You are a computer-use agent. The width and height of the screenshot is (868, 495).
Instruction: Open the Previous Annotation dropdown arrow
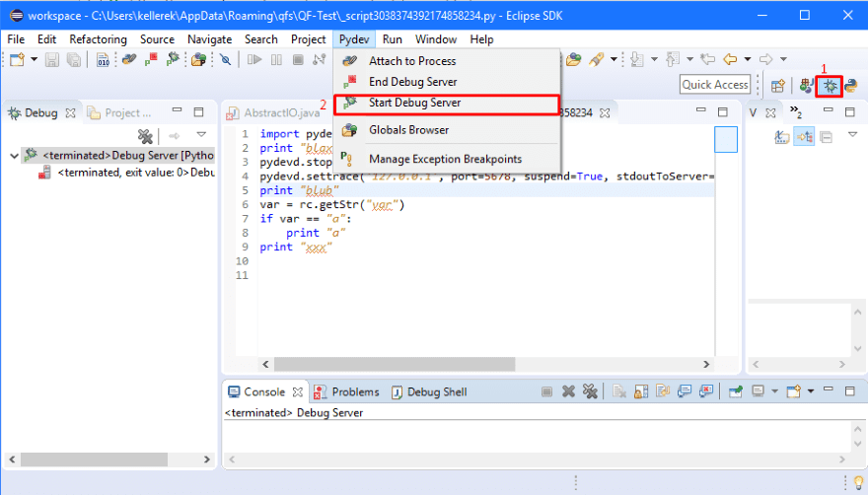pyautogui.click(x=689, y=59)
